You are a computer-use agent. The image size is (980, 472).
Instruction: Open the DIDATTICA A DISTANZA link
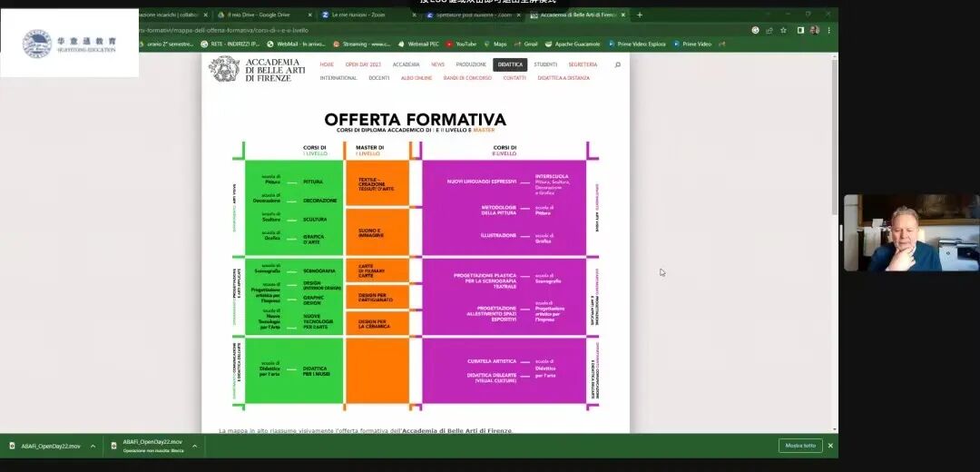tap(563, 78)
